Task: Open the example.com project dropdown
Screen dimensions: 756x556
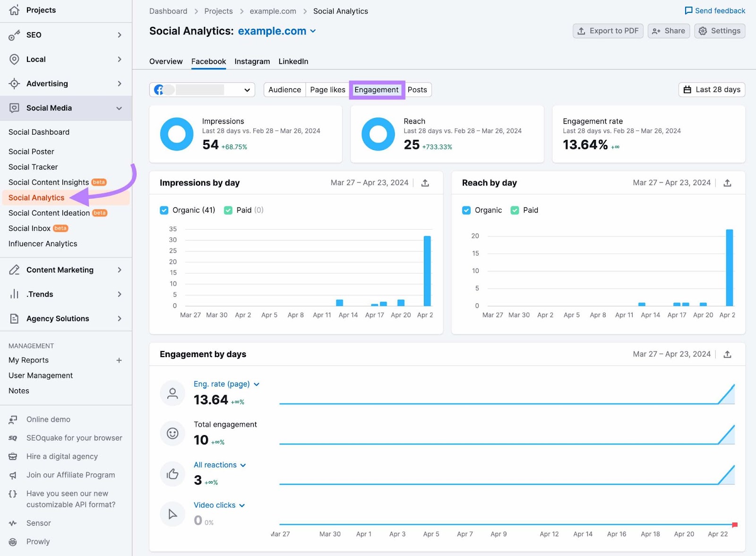Action: tap(277, 31)
